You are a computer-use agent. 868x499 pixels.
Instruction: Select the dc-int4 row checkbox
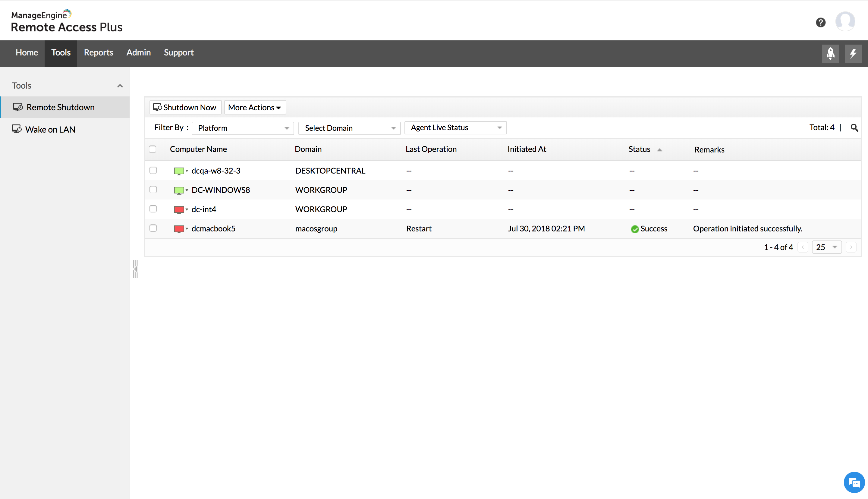153,209
